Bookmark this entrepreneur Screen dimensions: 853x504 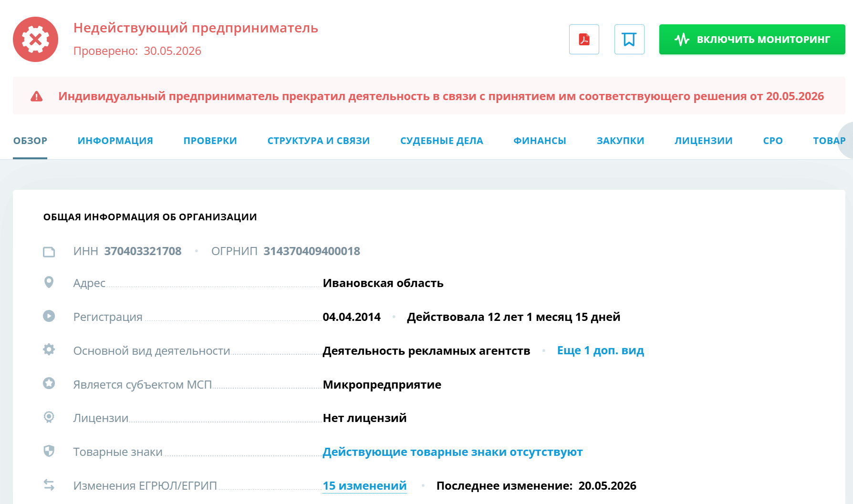coord(629,39)
